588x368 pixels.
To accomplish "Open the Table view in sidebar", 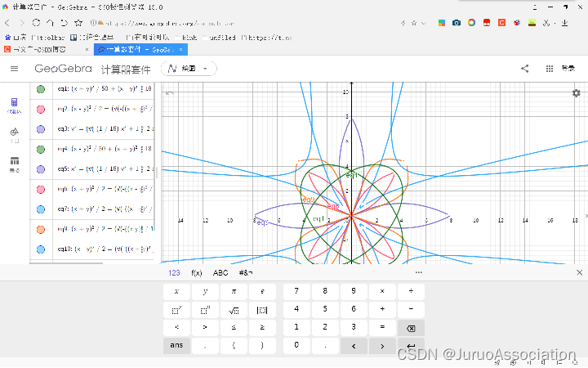I will [x=14, y=164].
